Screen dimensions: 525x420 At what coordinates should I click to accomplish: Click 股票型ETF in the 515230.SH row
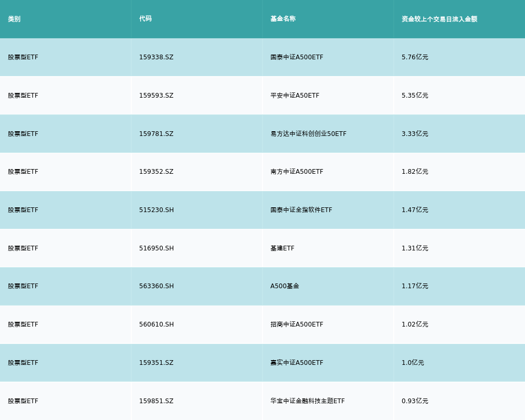tap(23, 210)
